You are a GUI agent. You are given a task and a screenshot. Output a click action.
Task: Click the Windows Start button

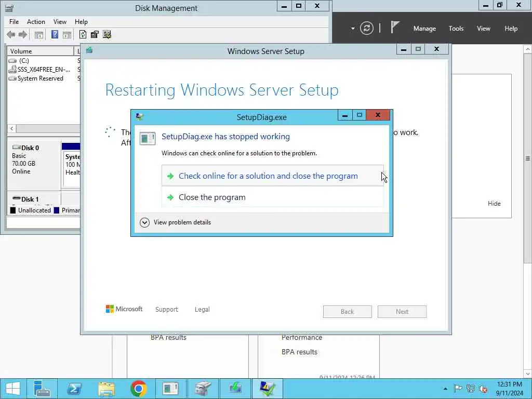[x=12, y=389]
